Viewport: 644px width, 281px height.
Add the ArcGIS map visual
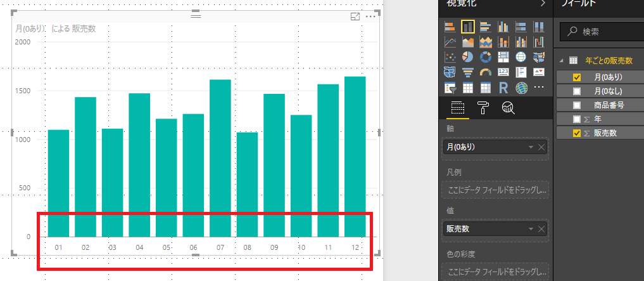[521, 88]
